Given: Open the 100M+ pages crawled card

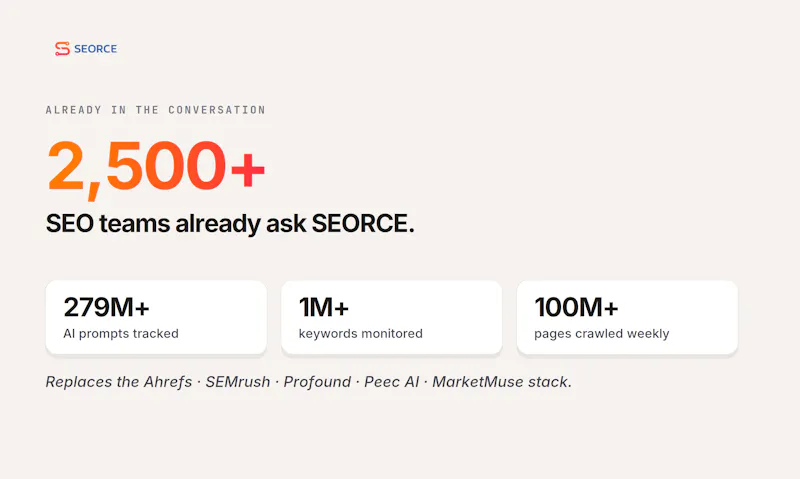Looking at the screenshot, I should pyautogui.click(x=628, y=317).
